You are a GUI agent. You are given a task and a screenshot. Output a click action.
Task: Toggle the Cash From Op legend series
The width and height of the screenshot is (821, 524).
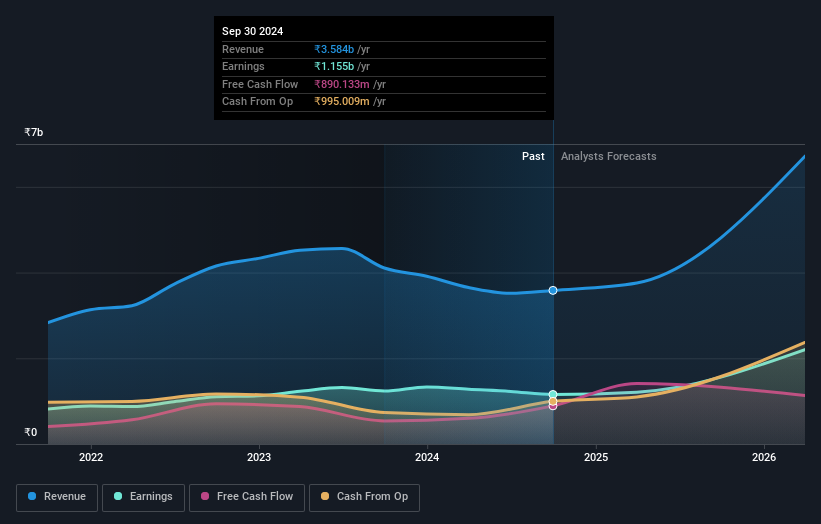(364, 497)
